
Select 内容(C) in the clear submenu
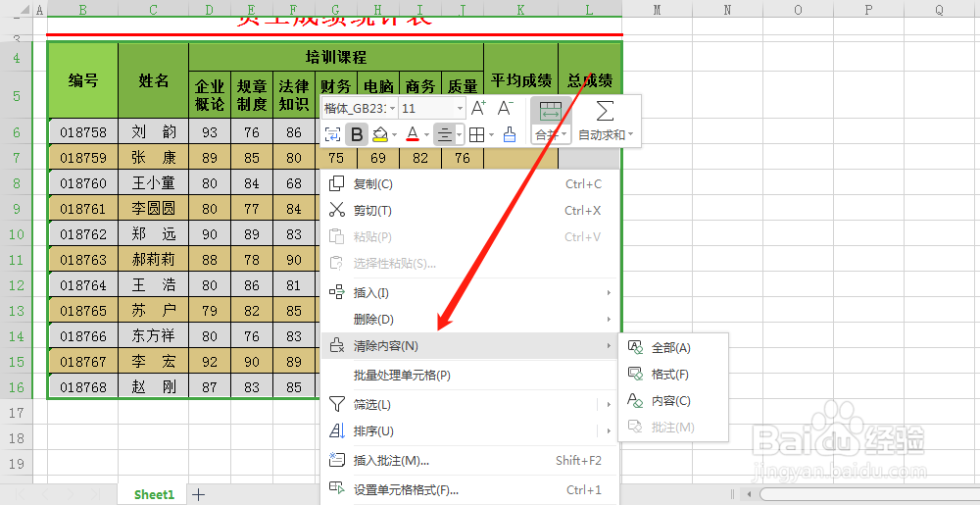tap(673, 401)
